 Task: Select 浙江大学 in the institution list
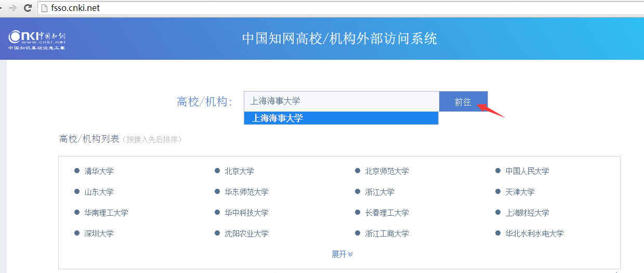(379, 192)
